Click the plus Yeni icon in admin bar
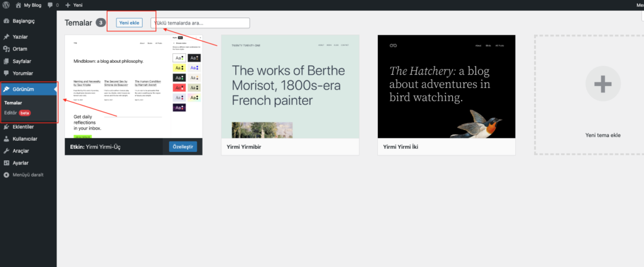This screenshot has height=267, width=644. point(68,5)
